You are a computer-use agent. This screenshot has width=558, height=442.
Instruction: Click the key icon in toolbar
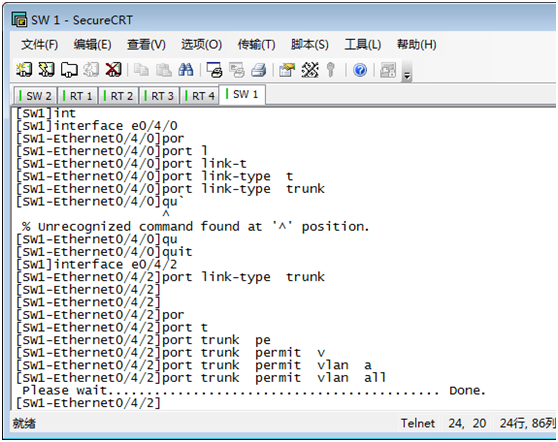331,70
